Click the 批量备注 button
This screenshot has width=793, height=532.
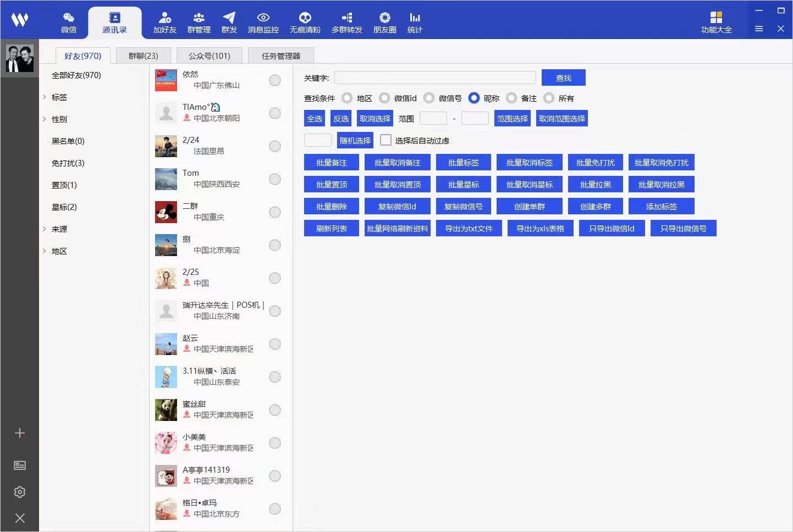point(332,162)
